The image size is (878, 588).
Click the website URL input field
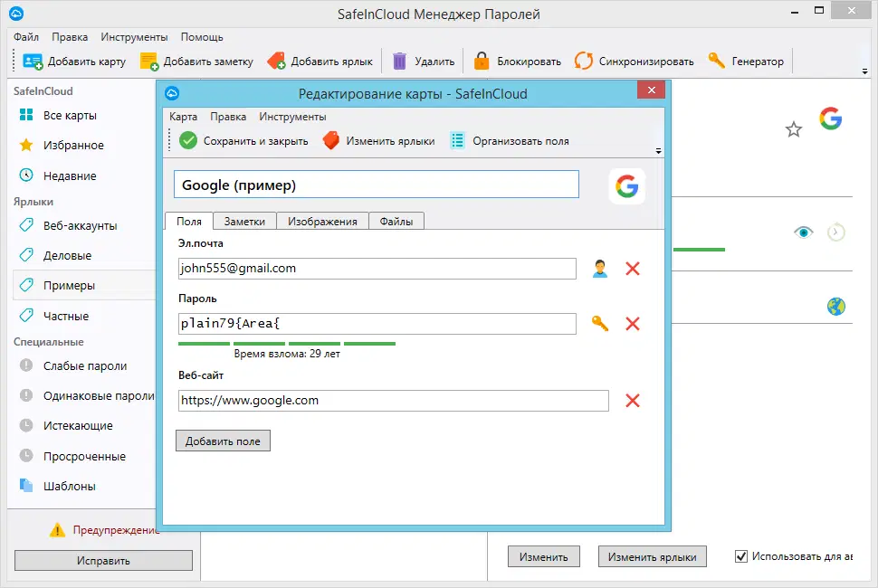click(393, 401)
